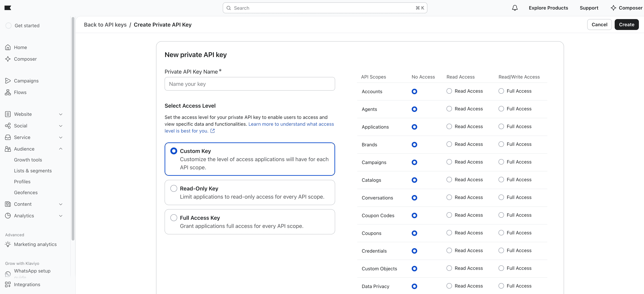Expand the Service sidebar section chevron
The image size is (644, 294).
(61, 137)
